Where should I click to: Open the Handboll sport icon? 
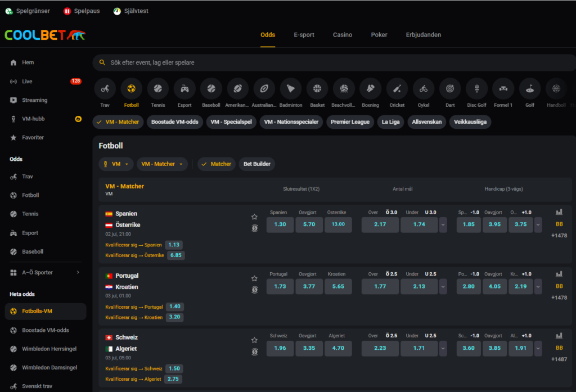(x=556, y=88)
